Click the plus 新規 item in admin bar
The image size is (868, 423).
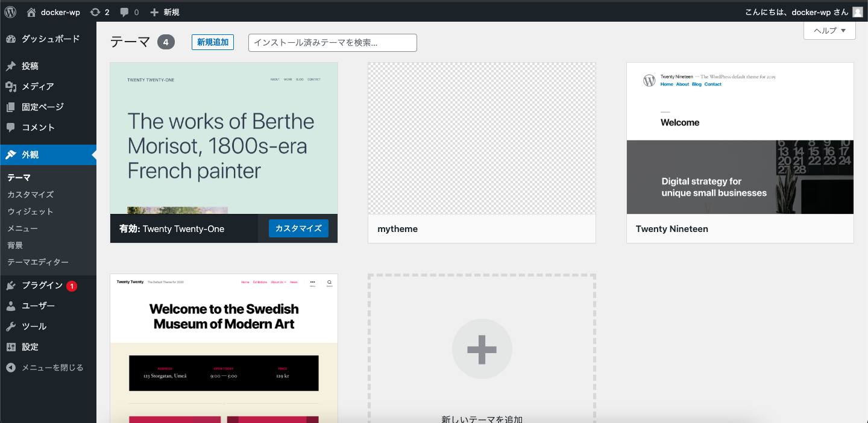(x=165, y=12)
